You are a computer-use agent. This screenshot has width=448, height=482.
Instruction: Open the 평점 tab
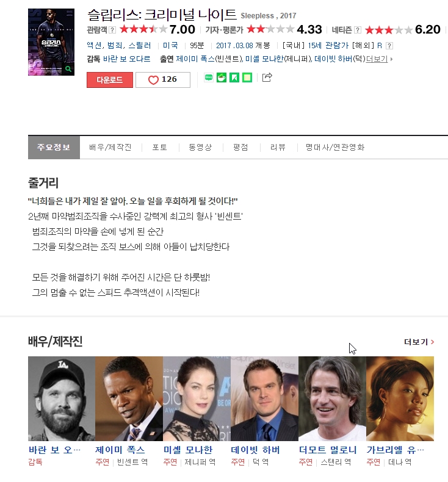pos(240,147)
